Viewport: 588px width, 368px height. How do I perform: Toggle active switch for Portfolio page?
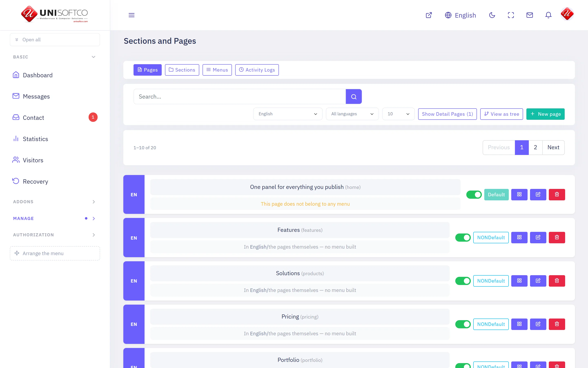(x=463, y=366)
